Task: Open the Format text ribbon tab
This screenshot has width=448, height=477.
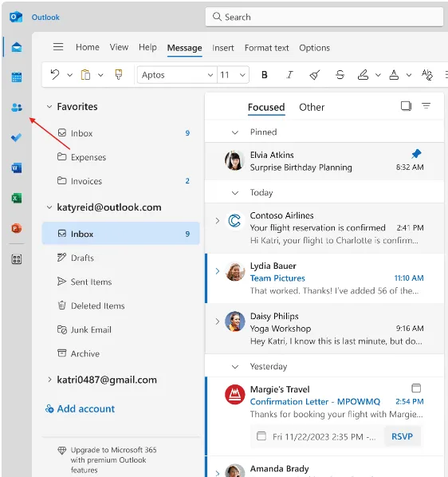Action: (x=266, y=48)
